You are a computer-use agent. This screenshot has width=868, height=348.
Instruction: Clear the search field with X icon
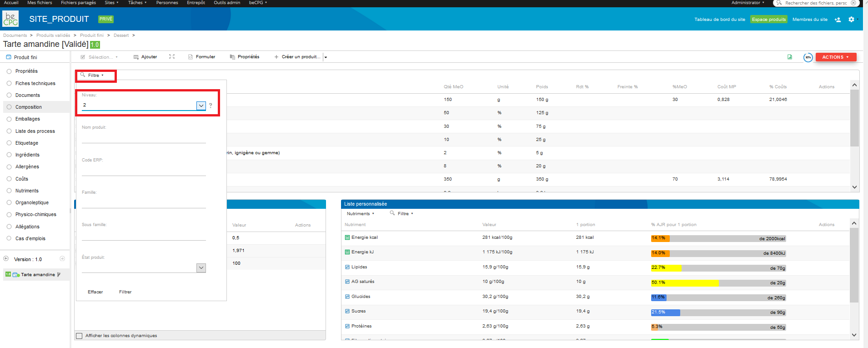[x=853, y=3]
